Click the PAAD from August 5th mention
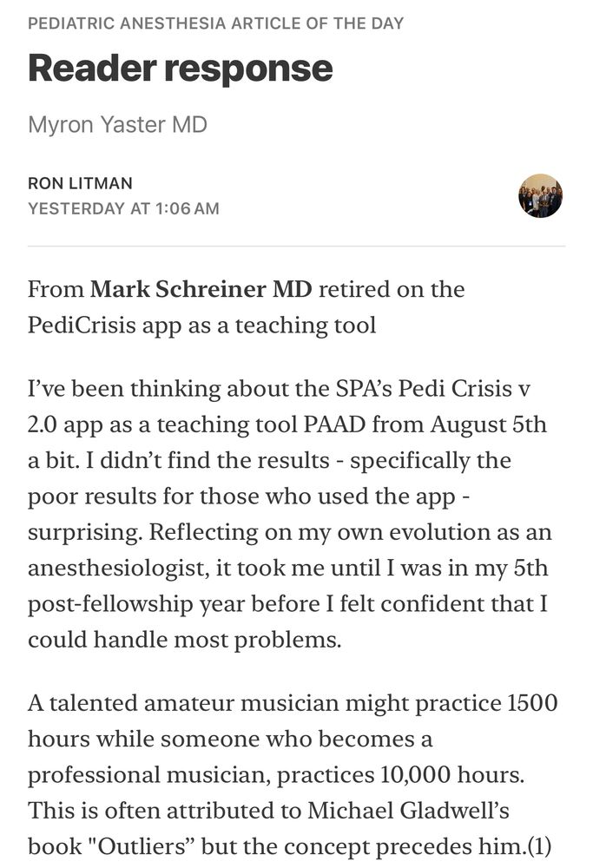 [425, 424]
